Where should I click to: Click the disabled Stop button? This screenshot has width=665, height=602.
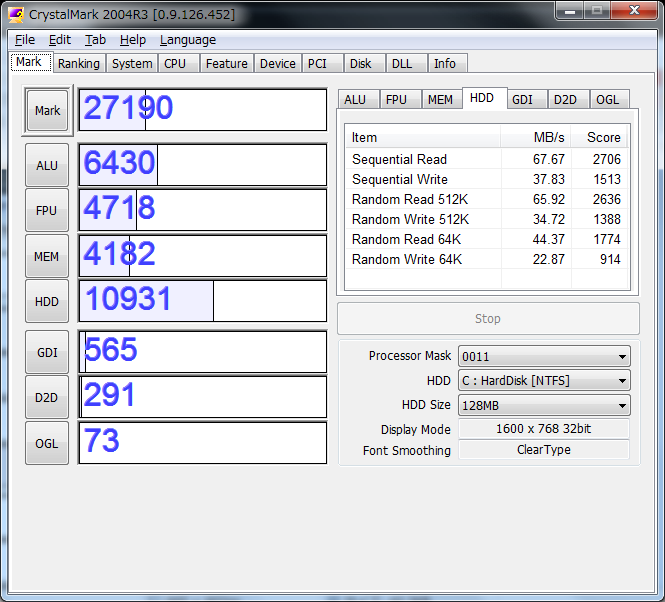pos(488,319)
